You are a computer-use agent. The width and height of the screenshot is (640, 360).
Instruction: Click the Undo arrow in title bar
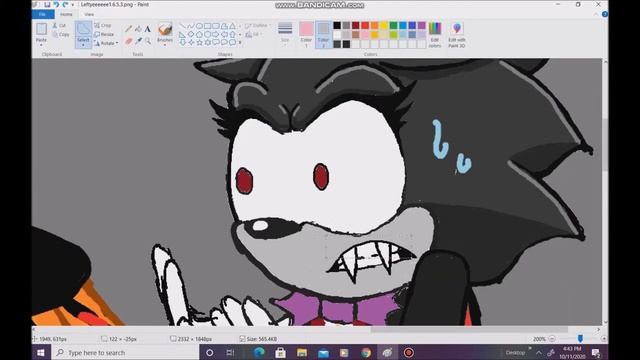(56, 4)
